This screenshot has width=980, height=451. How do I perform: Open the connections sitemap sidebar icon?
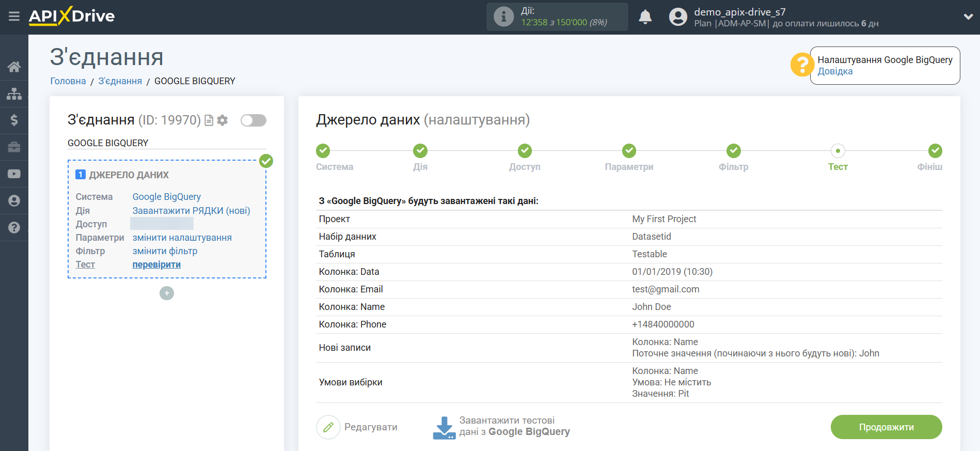click(x=14, y=94)
